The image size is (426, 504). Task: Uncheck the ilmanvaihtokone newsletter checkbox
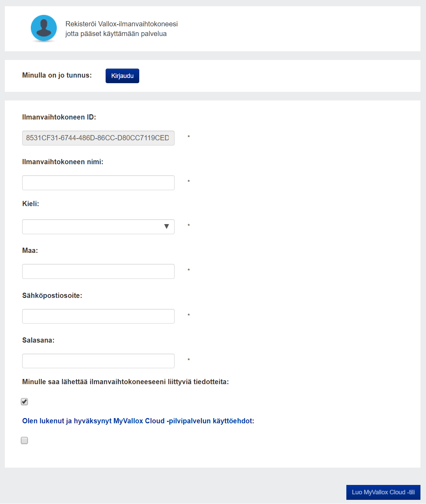(24, 401)
